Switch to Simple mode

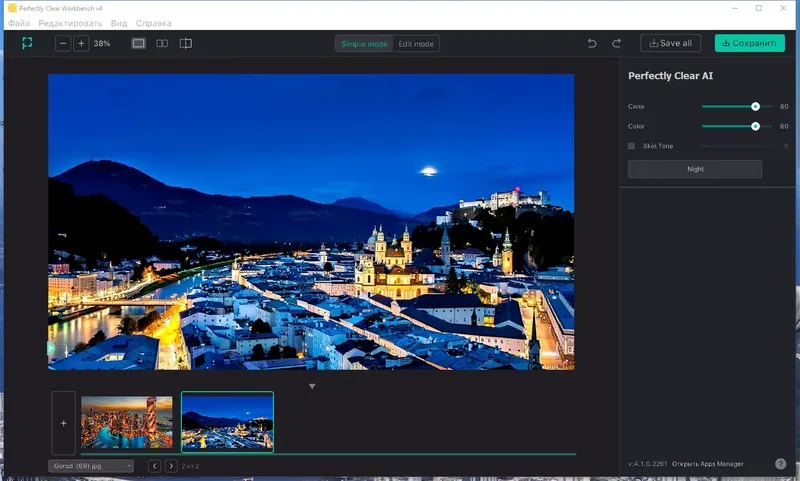pyautogui.click(x=364, y=44)
